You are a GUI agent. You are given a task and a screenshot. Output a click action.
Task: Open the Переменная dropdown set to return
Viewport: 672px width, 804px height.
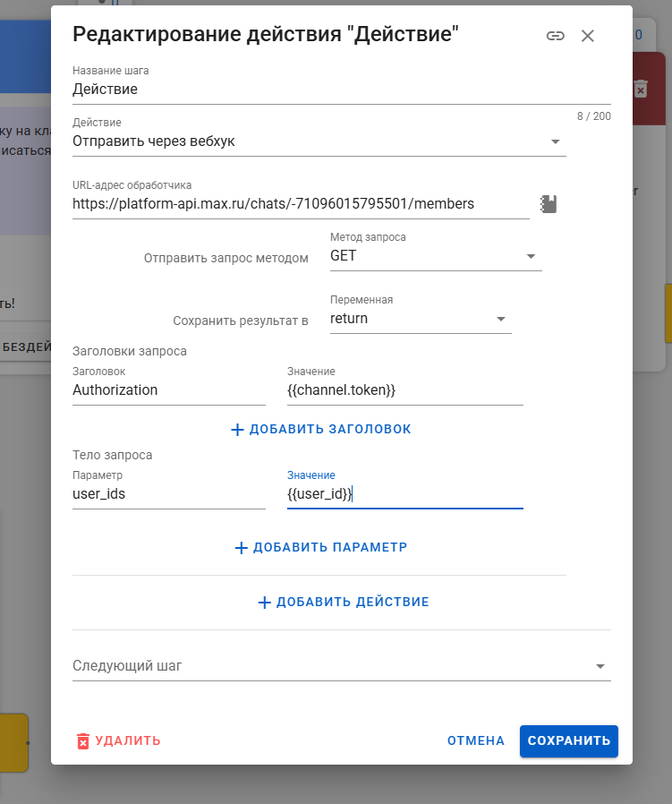pos(420,319)
